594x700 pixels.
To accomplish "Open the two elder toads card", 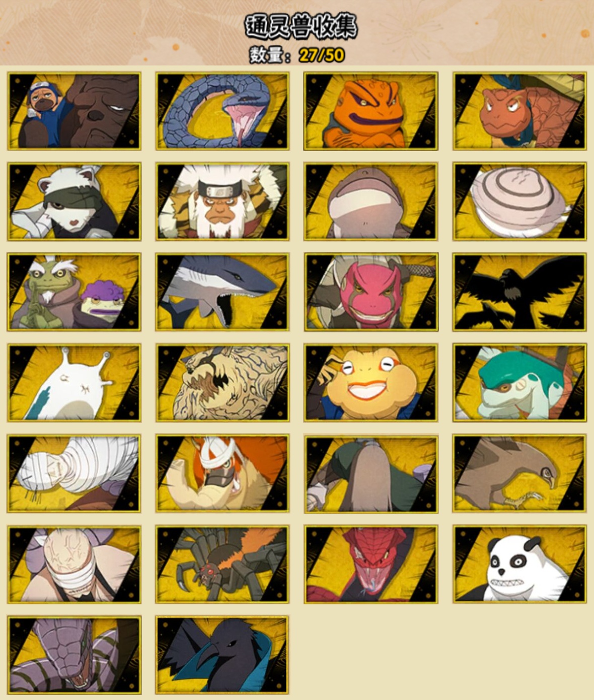I will pyautogui.click(x=74, y=292).
